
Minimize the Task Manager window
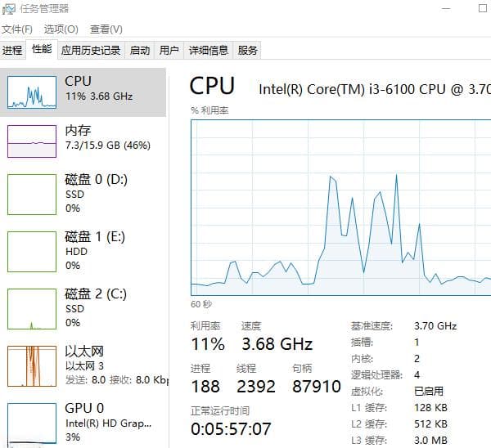(x=446, y=8)
